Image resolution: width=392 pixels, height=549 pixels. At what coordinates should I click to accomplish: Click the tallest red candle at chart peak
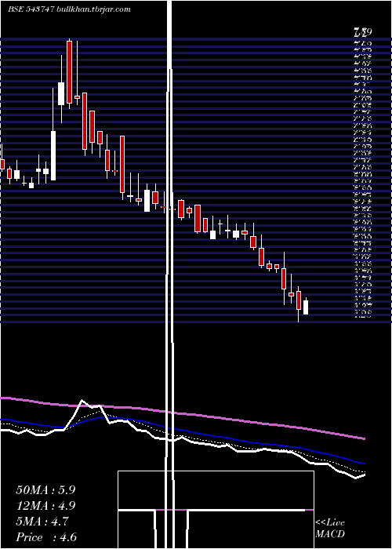[x=69, y=72]
